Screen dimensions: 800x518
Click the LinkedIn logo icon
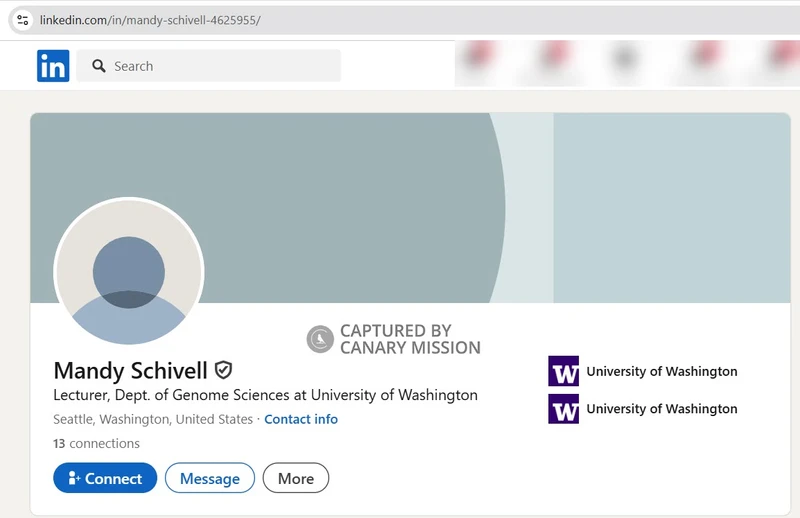[x=53, y=66]
